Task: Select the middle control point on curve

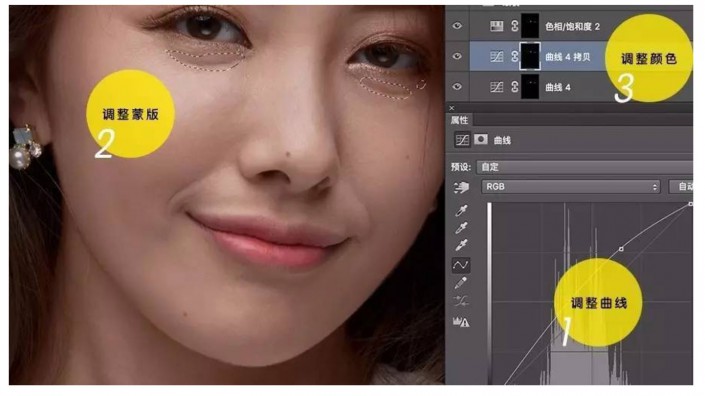Action: tap(621, 249)
